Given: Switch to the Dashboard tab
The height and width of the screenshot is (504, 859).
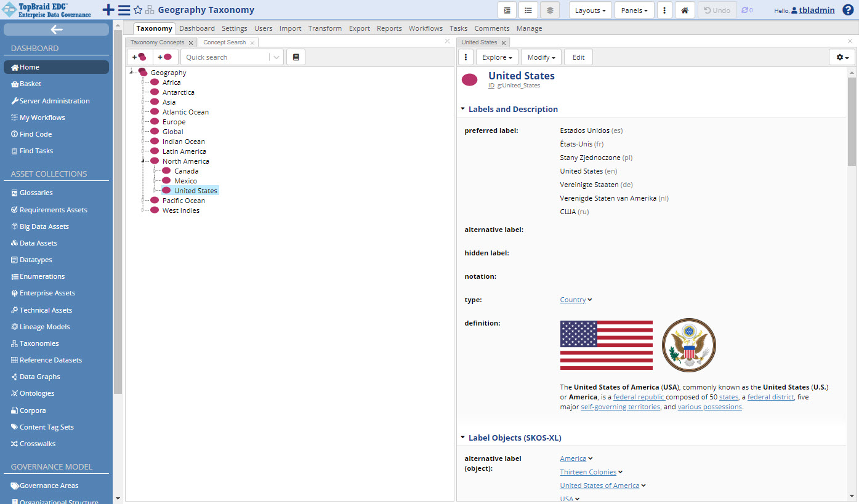Looking at the screenshot, I should (197, 28).
